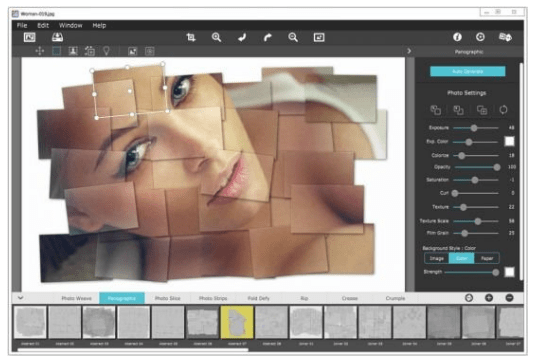
Task: Switch to the Crease tab
Action: (x=350, y=298)
